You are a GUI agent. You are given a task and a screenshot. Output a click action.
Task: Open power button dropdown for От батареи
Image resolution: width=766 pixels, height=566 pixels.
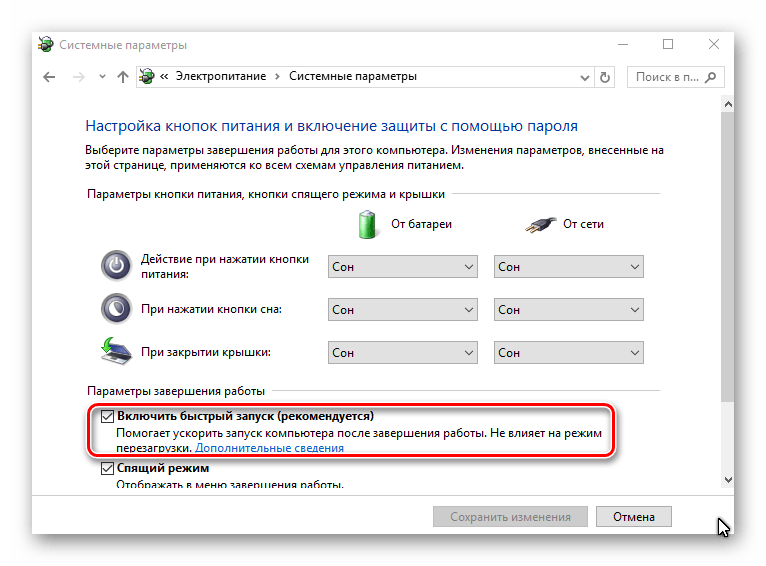click(403, 267)
